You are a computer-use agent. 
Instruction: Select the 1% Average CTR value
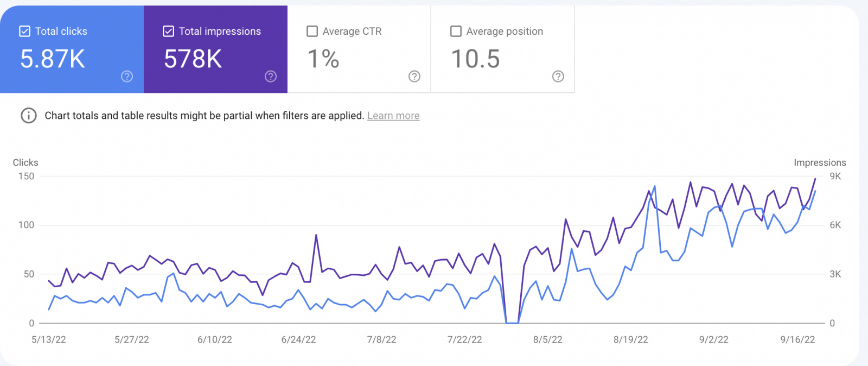click(323, 59)
